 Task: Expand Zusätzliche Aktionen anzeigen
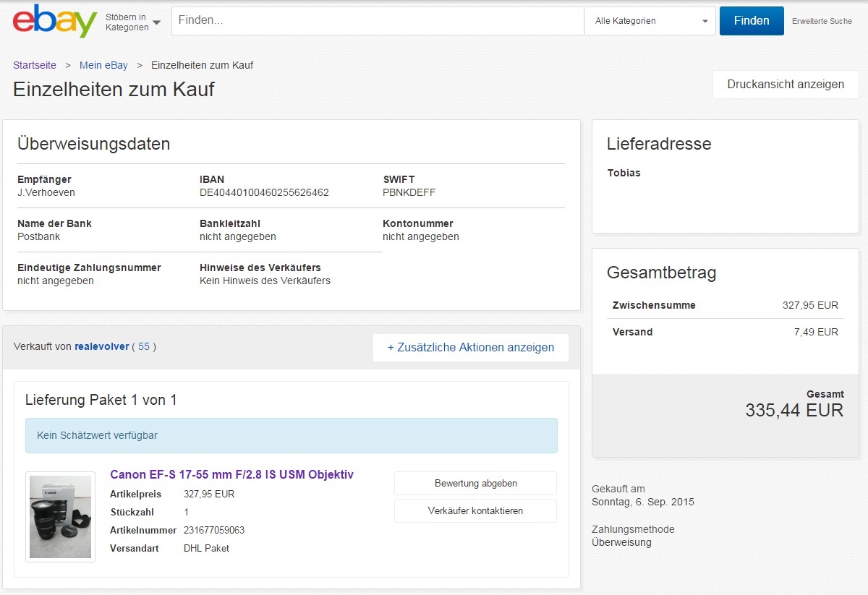(471, 347)
